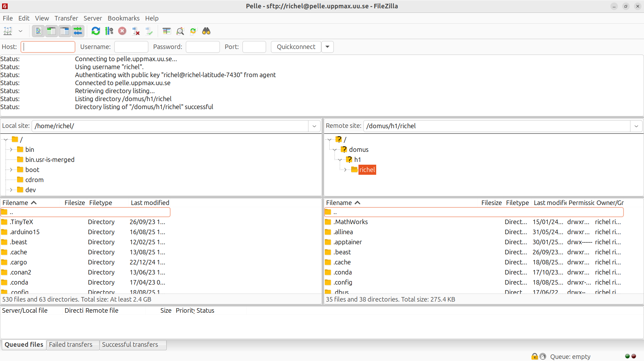644x361 pixels.
Task: Disconnect from the current server
Action: (x=135, y=31)
